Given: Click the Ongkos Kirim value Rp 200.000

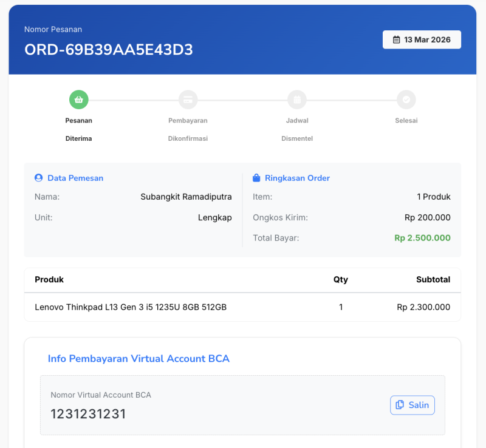Looking at the screenshot, I should pos(427,217).
